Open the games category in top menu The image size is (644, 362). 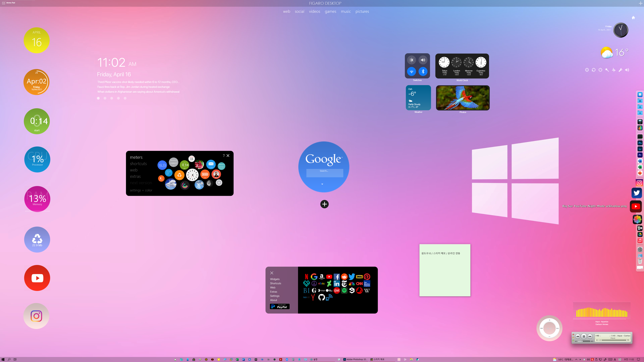click(331, 12)
